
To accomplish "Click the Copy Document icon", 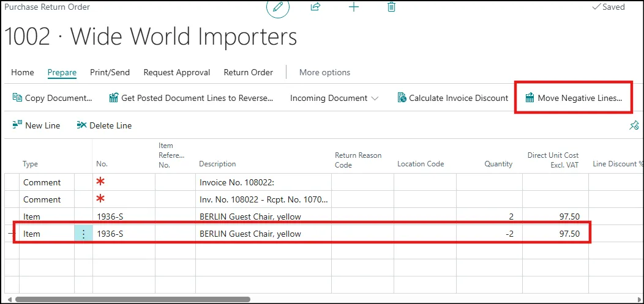I will pos(17,98).
